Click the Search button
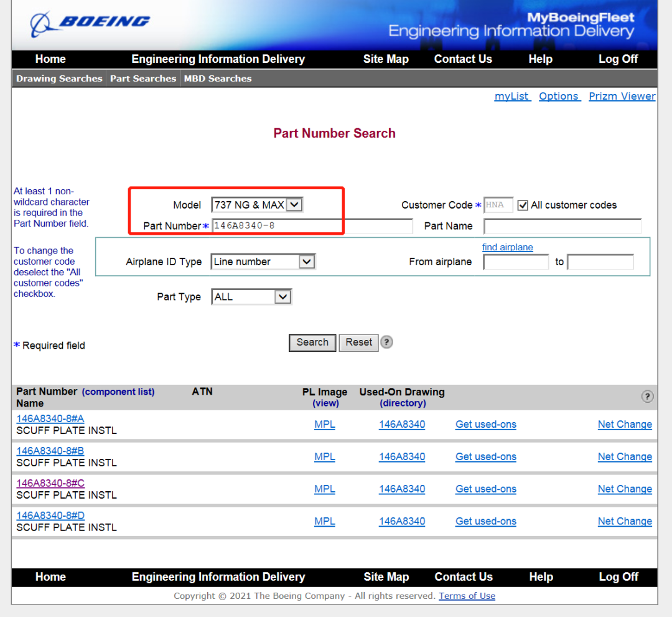The image size is (672, 617). [x=312, y=342]
